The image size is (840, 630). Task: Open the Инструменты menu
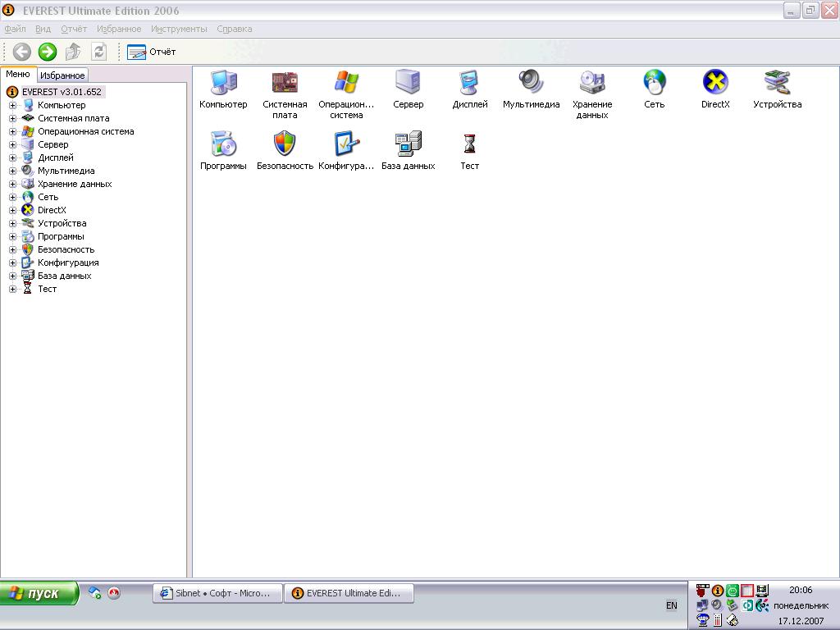click(179, 29)
